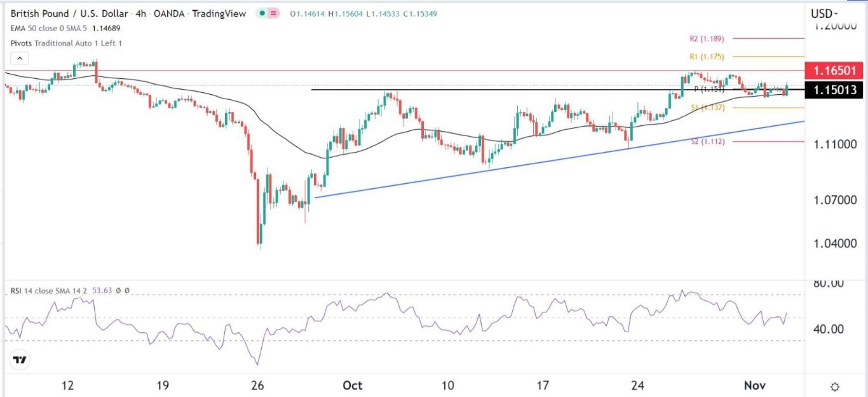Open the USD currency dropdown
The height and width of the screenshot is (397, 868).
click(x=824, y=13)
